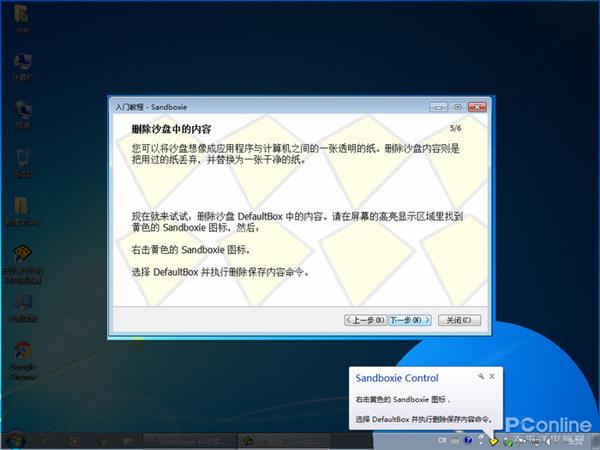The height and width of the screenshot is (450, 600).
Task: Open the Windows Start button
Action: point(15,441)
